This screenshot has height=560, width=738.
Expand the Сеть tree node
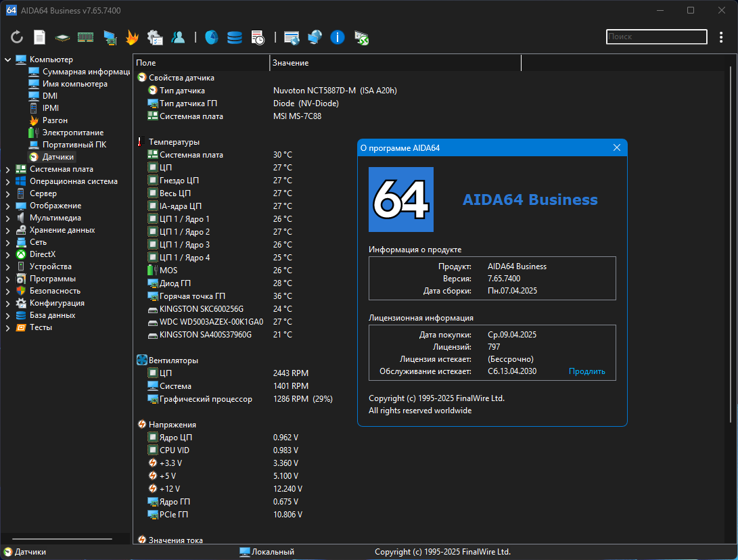tap(8, 243)
